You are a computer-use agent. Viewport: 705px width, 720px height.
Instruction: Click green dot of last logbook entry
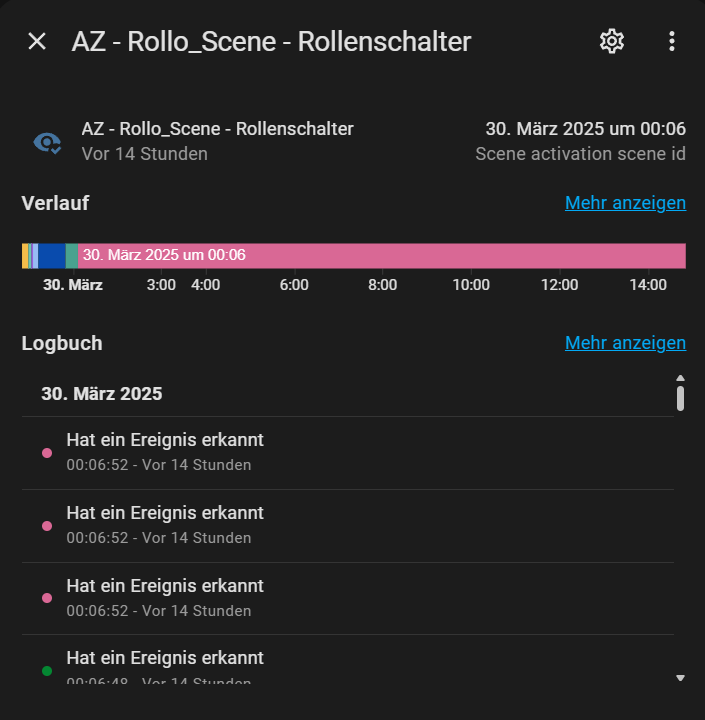(x=47, y=671)
